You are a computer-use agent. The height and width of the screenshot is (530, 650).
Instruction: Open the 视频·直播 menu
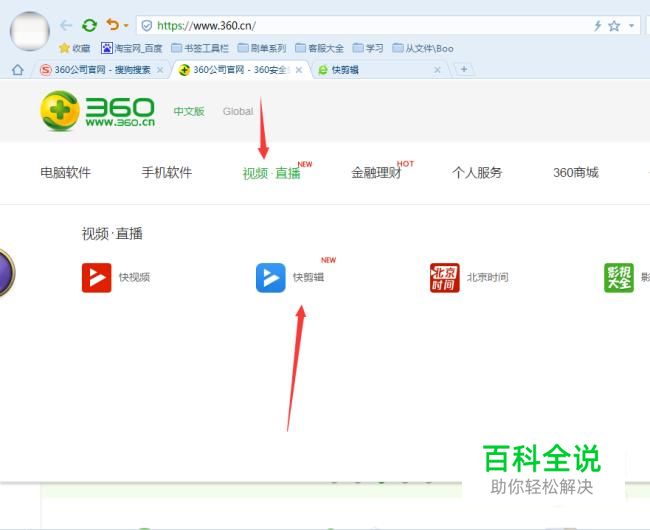[x=272, y=173]
